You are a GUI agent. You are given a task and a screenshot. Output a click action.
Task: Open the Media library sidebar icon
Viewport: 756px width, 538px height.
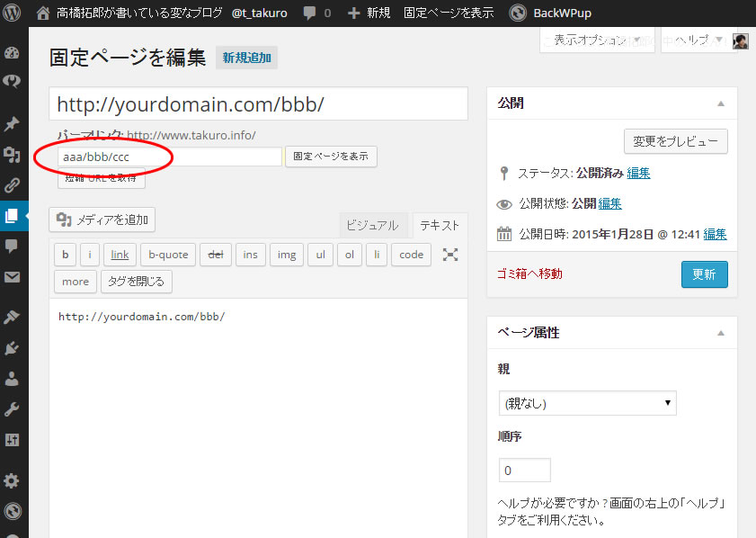pos(12,155)
